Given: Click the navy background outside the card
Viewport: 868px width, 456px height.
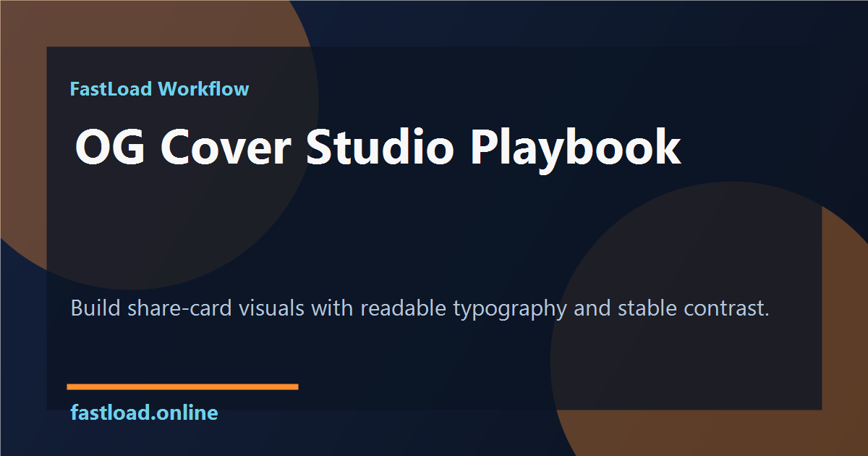Looking at the screenshot, I should tap(434, 22).
